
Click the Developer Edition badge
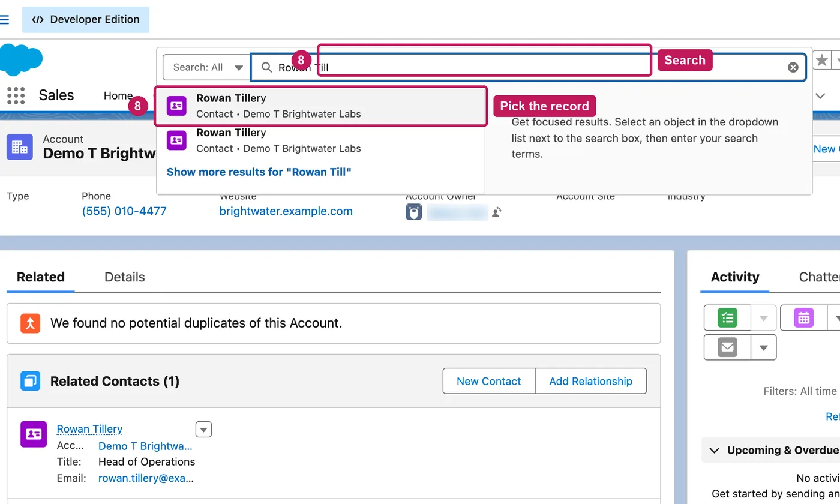(x=86, y=19)
